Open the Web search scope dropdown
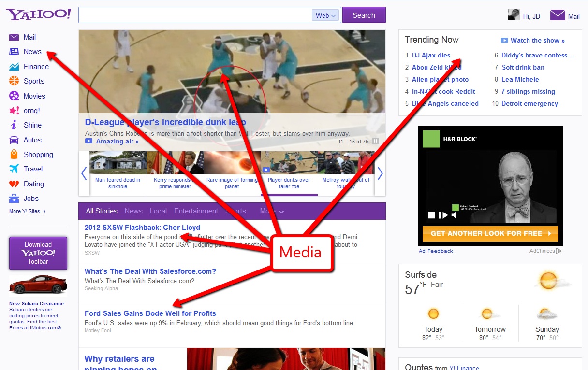The image size is (588, 370). click(x=325, y=15)
